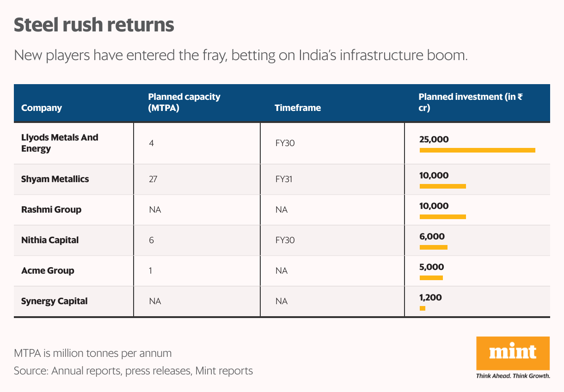Click the capacity value 27 for Shyam Metallics

click(x=153, y=179)
